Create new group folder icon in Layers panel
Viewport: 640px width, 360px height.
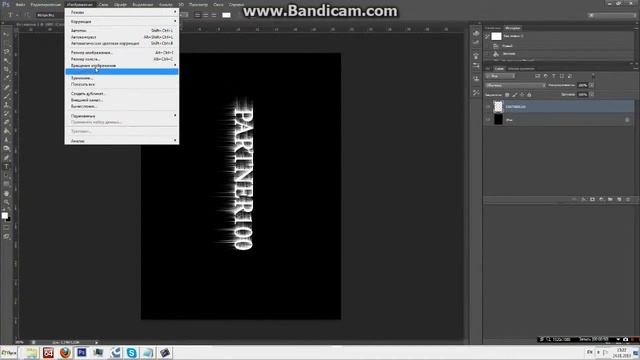(x=610, y=199)
